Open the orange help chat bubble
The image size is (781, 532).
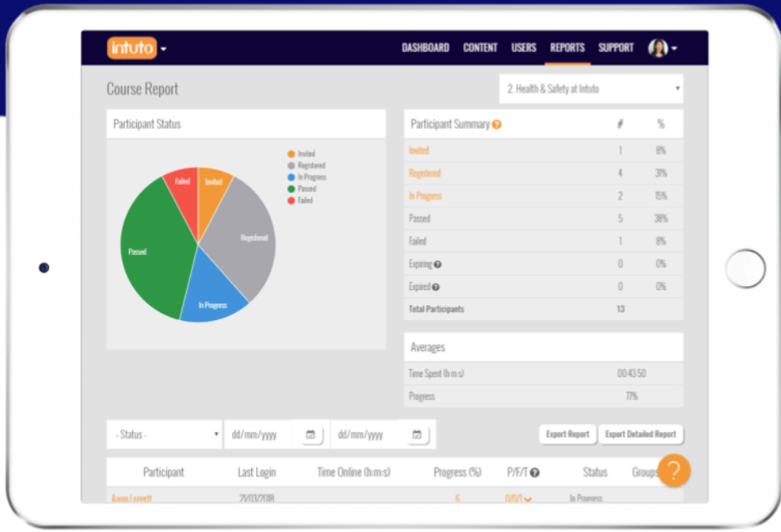click(x=673, y=470)
